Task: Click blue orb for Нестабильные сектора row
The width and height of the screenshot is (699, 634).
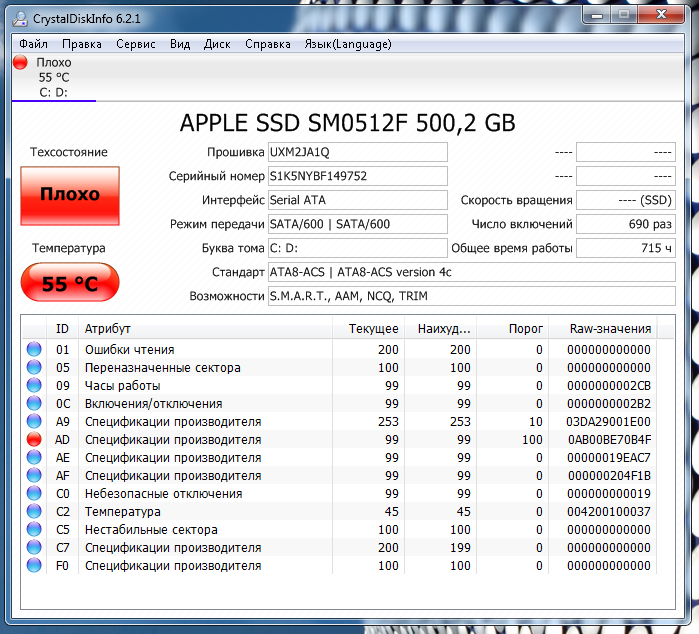Action: pyautogui.click(x=34, y=530)
